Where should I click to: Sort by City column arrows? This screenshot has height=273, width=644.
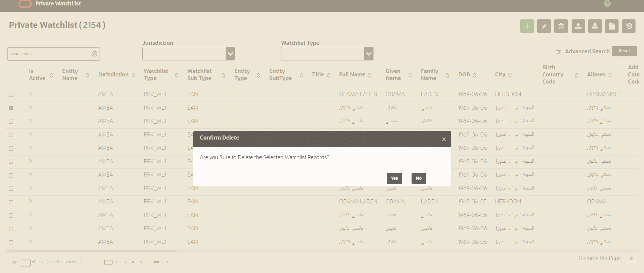510,75
